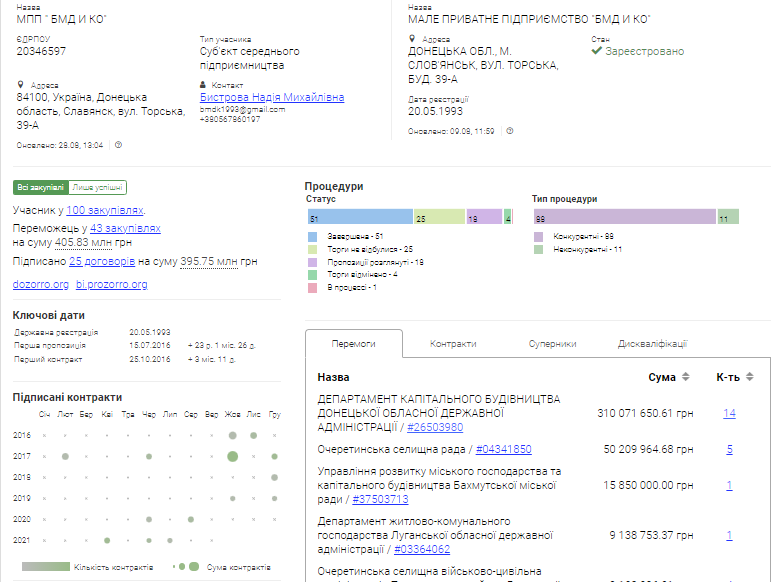Viewport: 772px width, 582px height.
Task: Open the 43 закупівлях winner link
Action: click(x=125, y=228)
